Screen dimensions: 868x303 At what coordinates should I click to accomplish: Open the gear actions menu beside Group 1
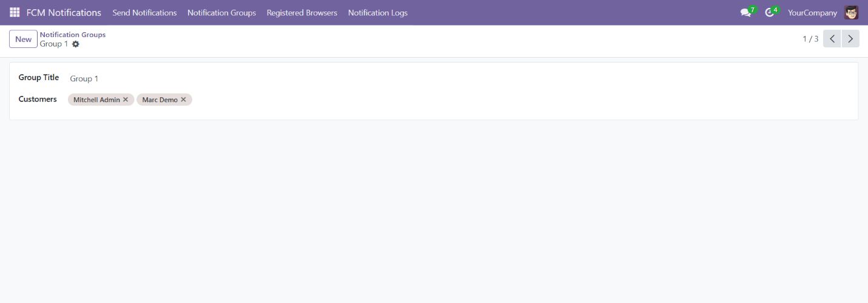pyautogui.click(x=76, y=44)
